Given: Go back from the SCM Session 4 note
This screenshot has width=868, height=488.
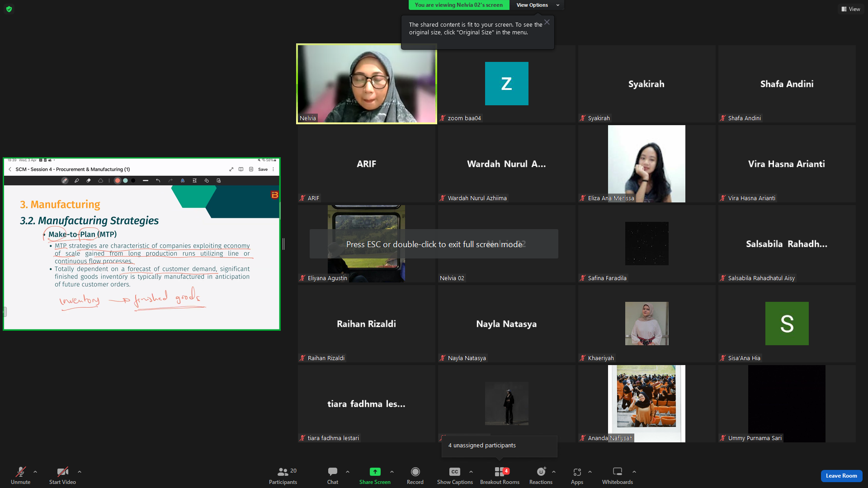Looking at the screenshot, I should 10,169.
